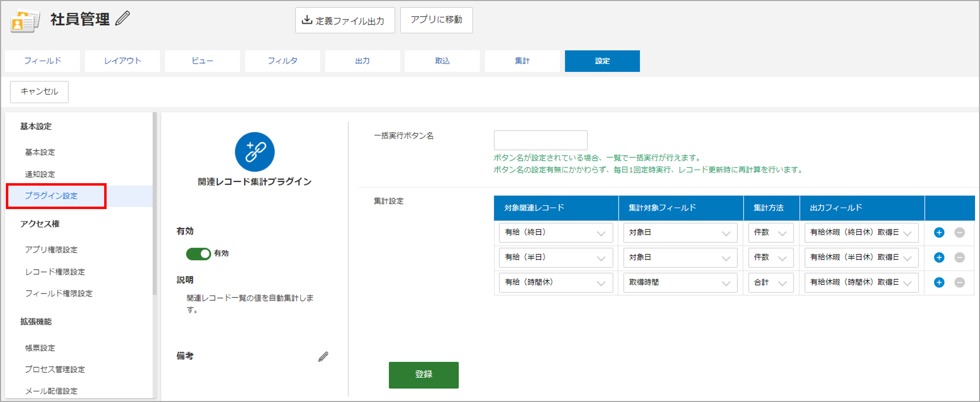The width and height of the screenshot is (980, 402).
Task: Click the キャンセル button
Action: 39,92
